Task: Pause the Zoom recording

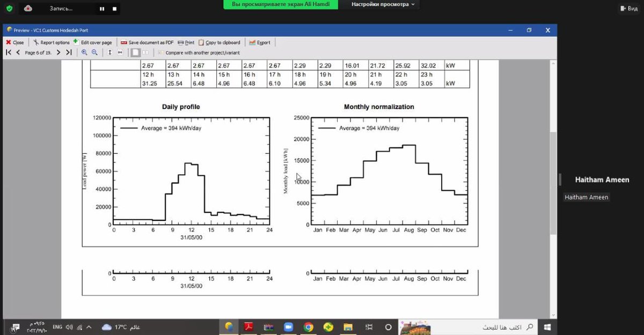Action: [102, 9]
